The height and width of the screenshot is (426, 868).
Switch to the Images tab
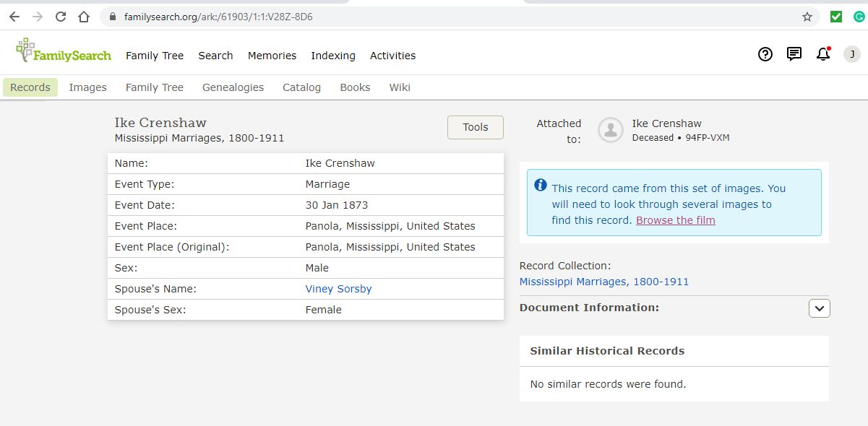point(88,87)
